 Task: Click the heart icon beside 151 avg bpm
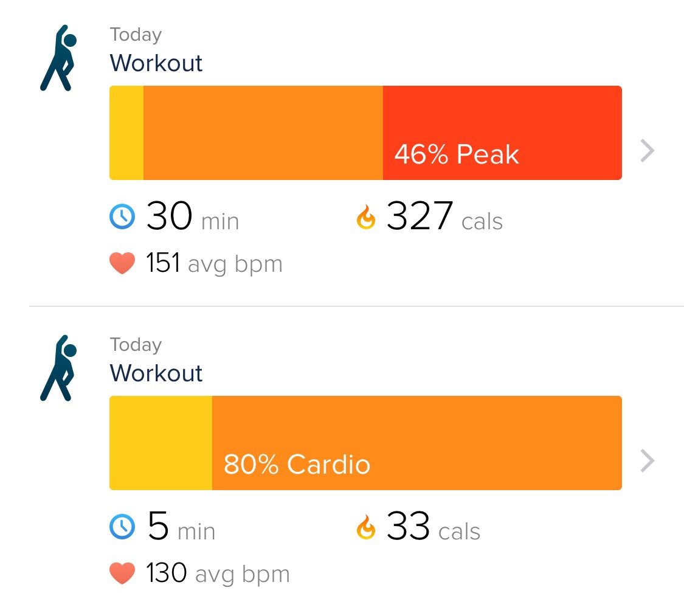[x=122, y=264]
